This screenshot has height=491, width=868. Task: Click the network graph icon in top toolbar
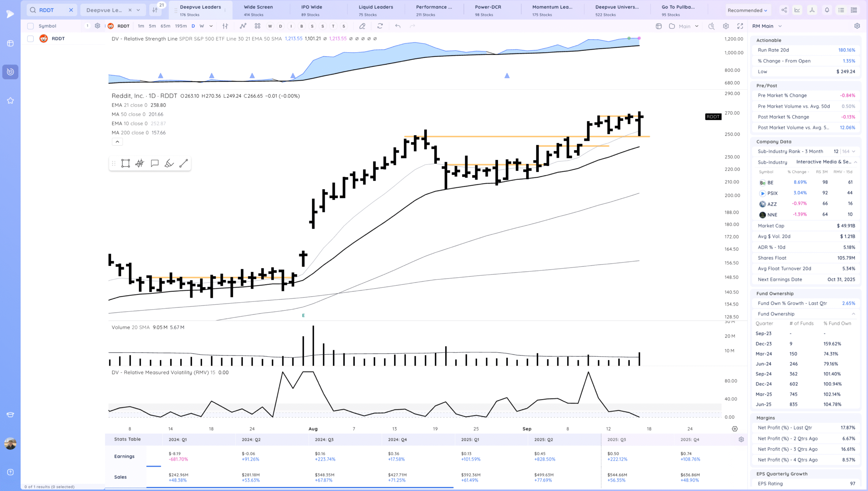(812, 10)
